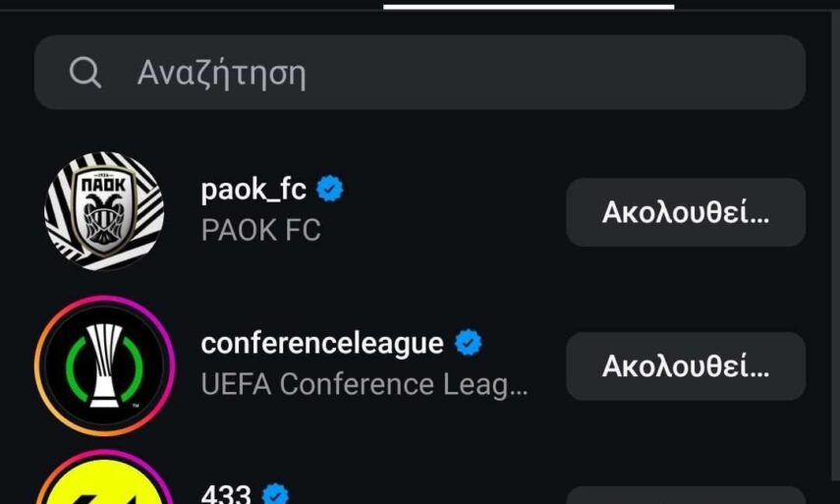Click the conferenceleague verified checkmark badge
Screen dimensions: 840x504
468,343
